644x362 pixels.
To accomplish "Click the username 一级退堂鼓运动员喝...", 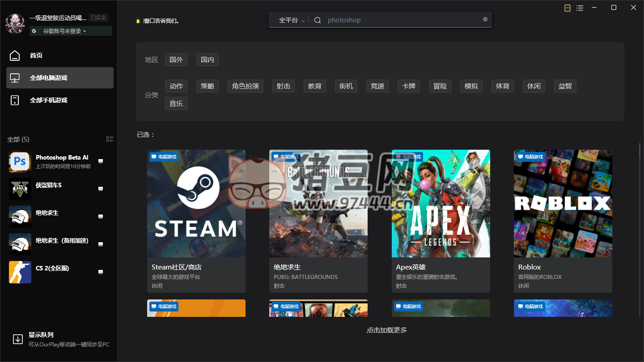I will coord(58,18).
